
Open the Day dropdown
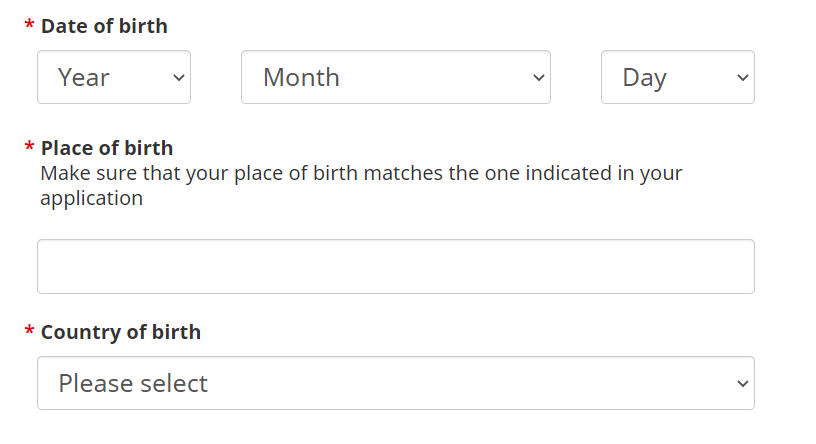tap(677, 77)
